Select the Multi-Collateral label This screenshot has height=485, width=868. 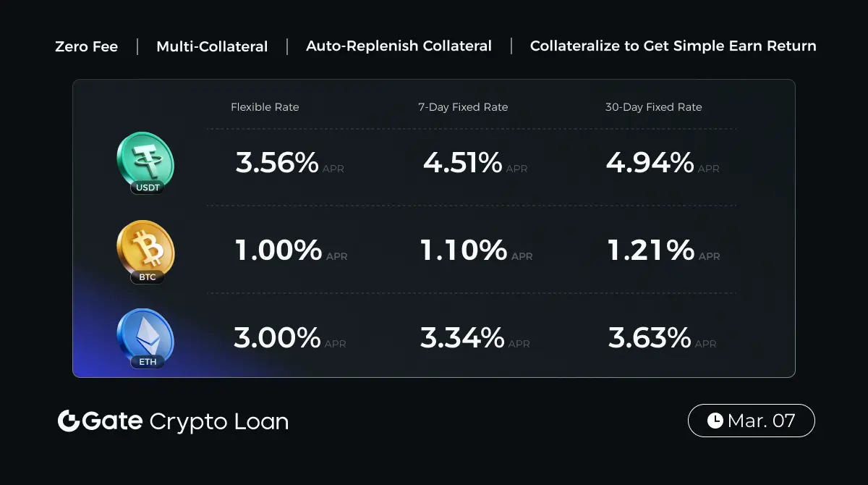pyautogui.click(x=212, y=46)
